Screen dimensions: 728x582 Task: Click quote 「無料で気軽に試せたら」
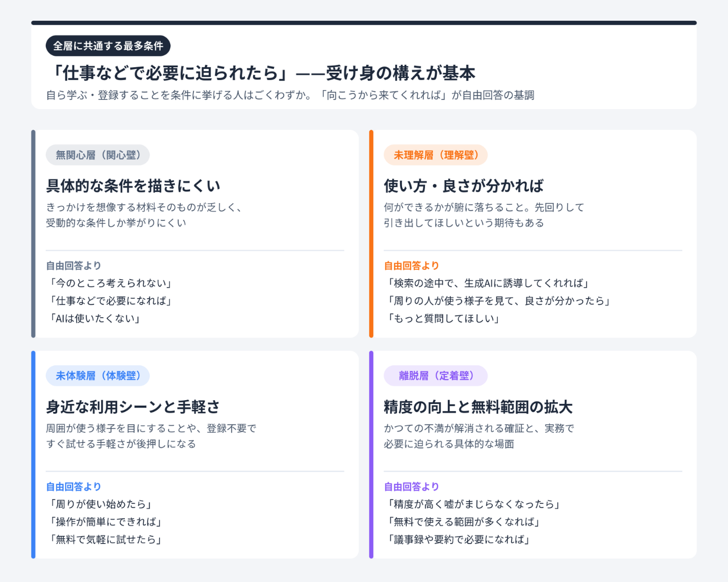(x=105, y=539)
